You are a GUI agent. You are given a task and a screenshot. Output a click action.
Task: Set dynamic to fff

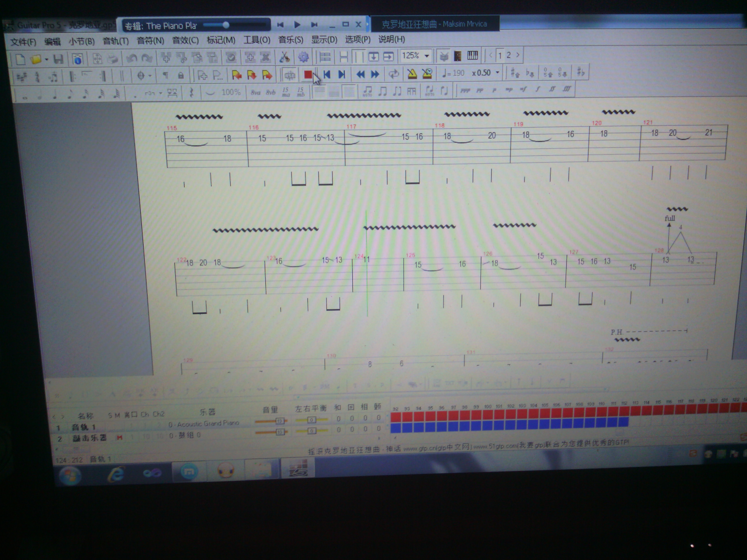click(x=566, y=89)
